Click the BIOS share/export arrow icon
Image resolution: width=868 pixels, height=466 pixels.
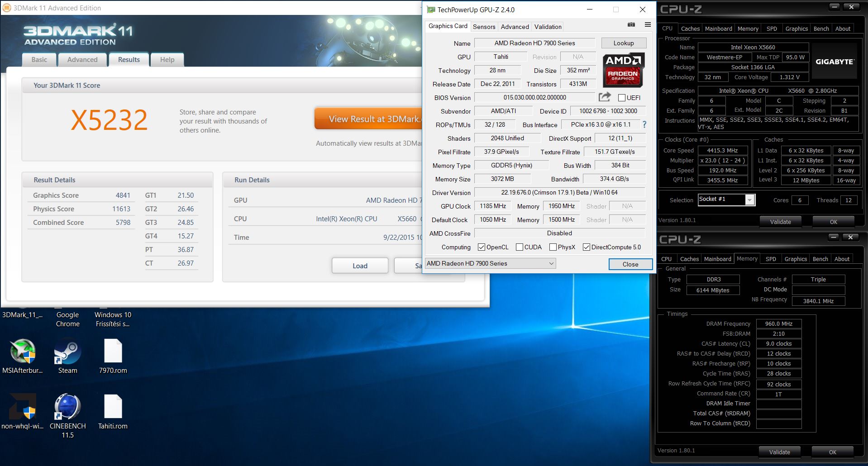(605, 97)
